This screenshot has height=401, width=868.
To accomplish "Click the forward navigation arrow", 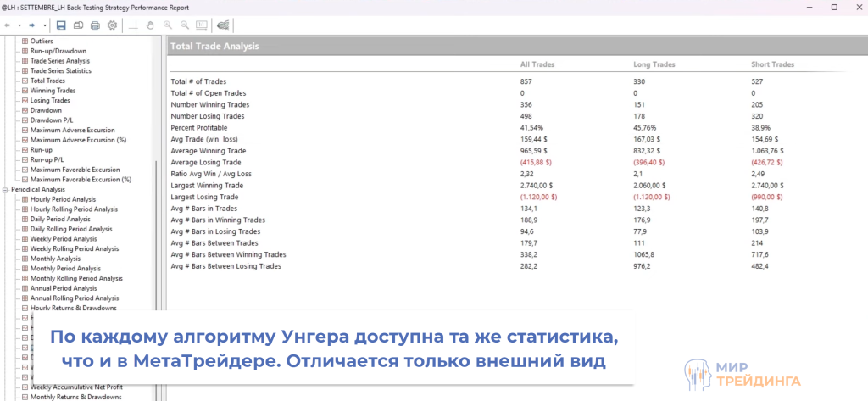I will (31, 25).
